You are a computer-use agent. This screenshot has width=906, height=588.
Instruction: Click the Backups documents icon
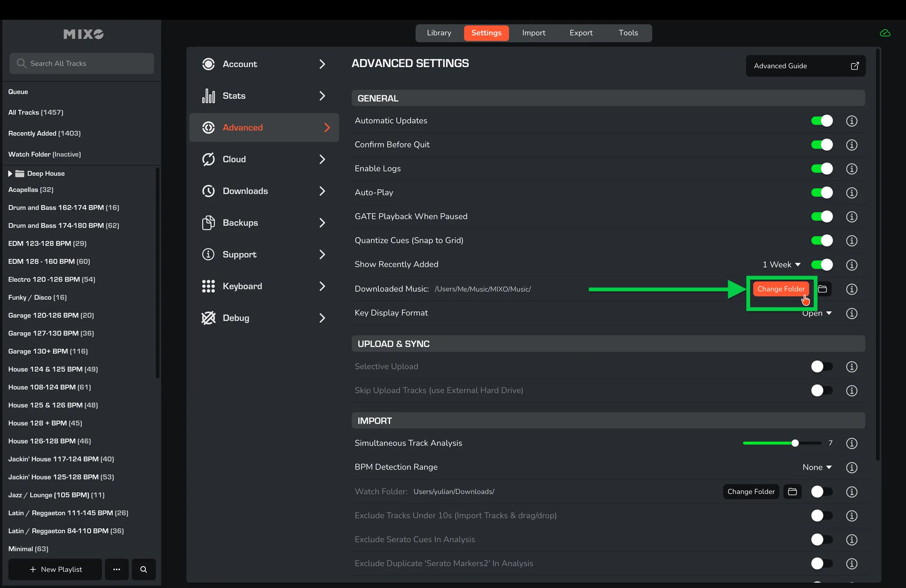pos(208,223)
